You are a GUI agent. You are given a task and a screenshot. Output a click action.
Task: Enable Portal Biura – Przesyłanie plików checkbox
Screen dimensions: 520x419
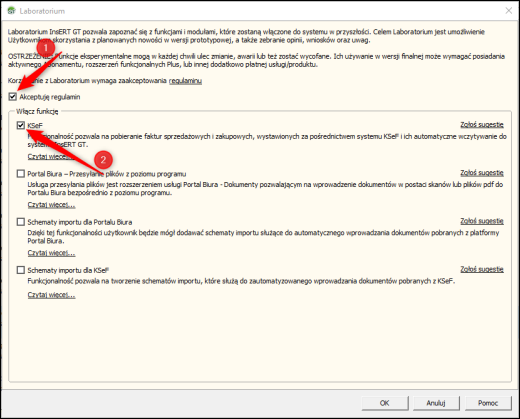click(x=21, y=174)
